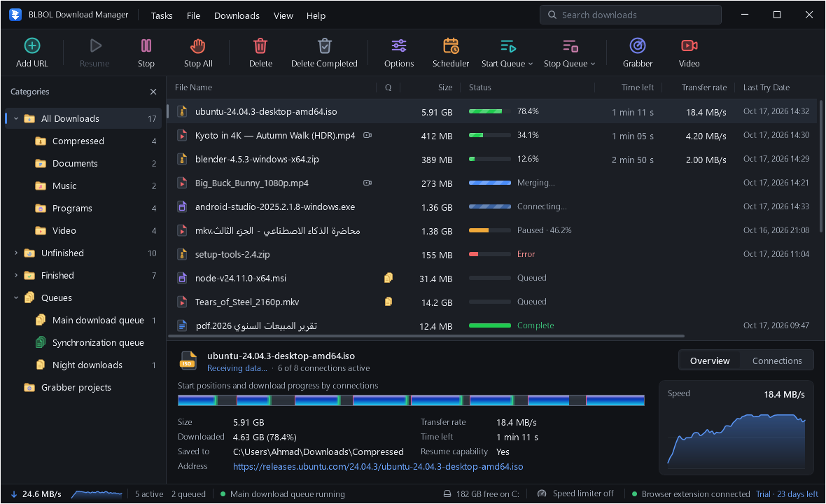Collapse the Queues tree node

[x=16, y=297]
